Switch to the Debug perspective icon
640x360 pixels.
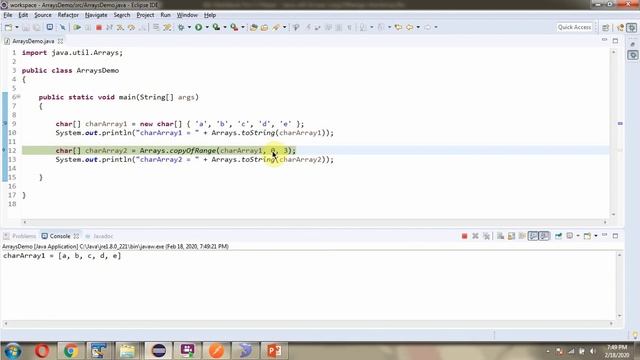(x=632, y=27)
